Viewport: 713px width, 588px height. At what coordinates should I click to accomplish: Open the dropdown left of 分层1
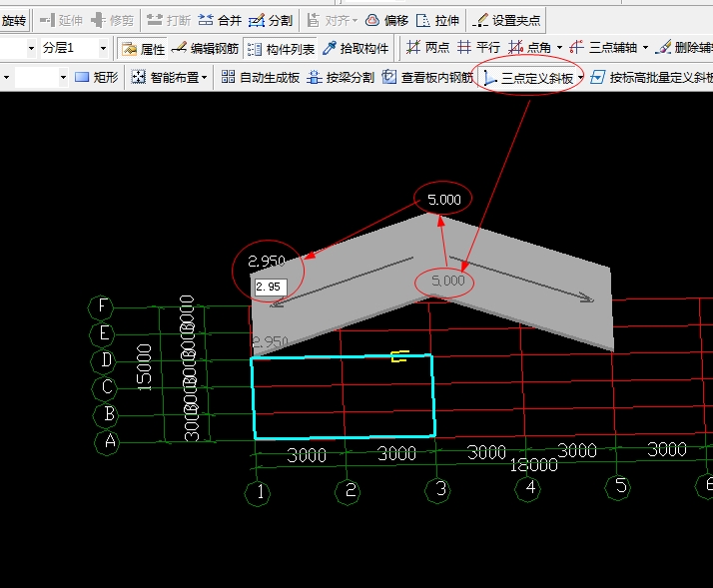tap(31, 48)
